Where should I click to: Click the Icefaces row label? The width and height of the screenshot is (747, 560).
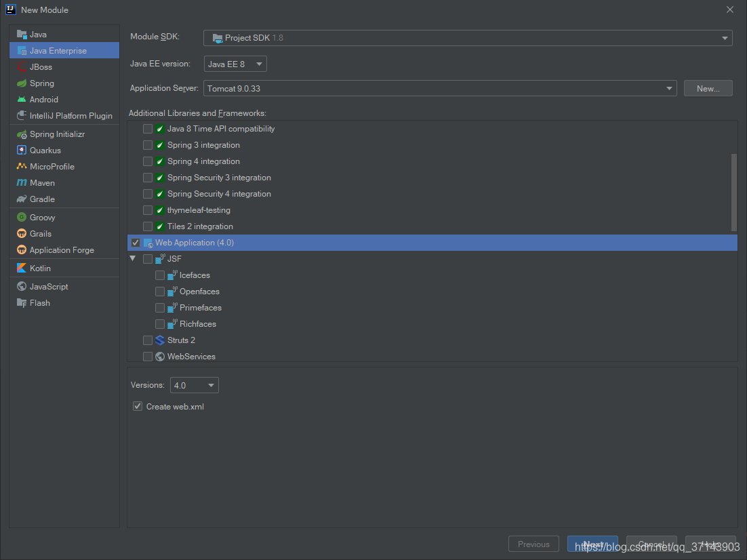(195, 275)
